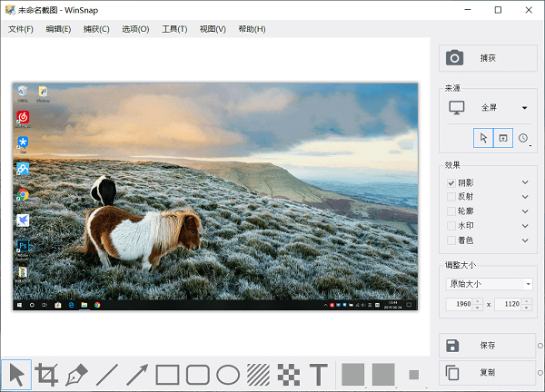545x392 pixels.
Task: Click the 保存 save button
Action: 488,345
